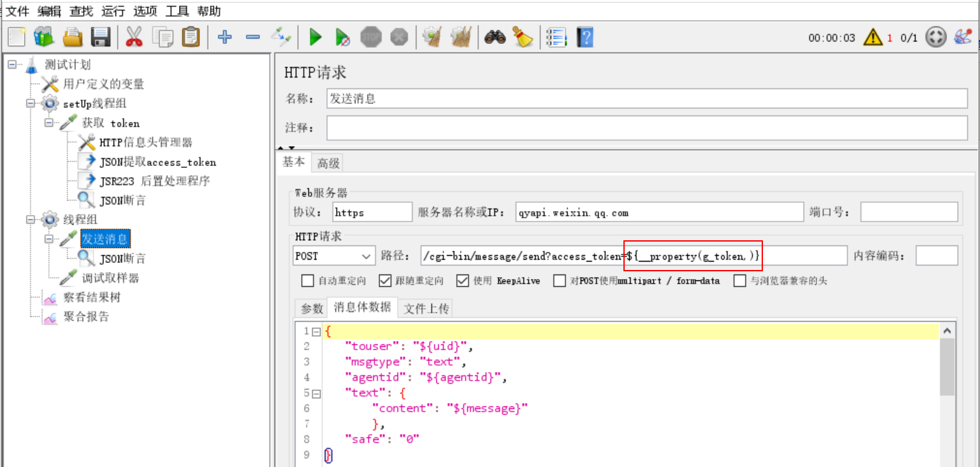Copy the selected element via toolbar icon

[162, 36]
